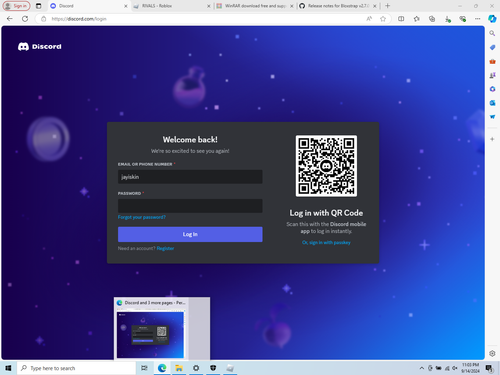
Task: Click the QR code image
Action: pyautogui.click(x=326, y=166)
